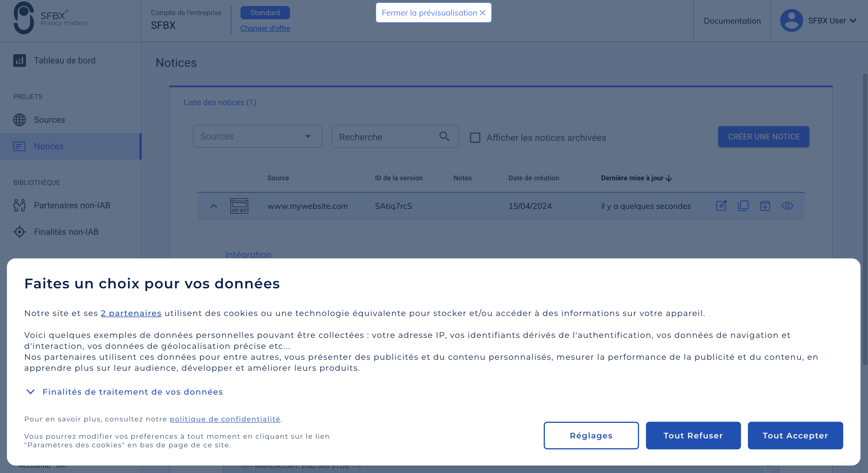Duplicate the www.mywebsite.com notice
This screenshot has width=868, height=473.
pyautogui.click(x=743, y=206)
